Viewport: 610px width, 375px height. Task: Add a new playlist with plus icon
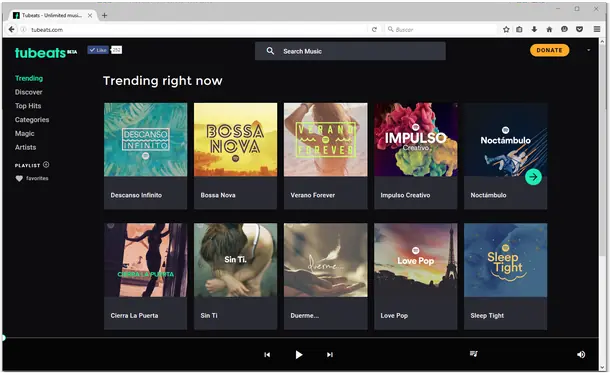pos(46,165)
